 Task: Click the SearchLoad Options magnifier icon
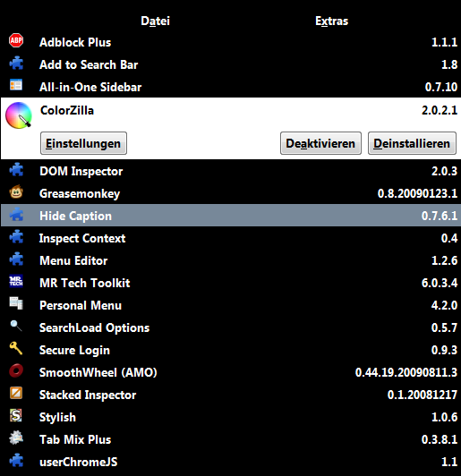pyautogui.click(x=16, y=326)
